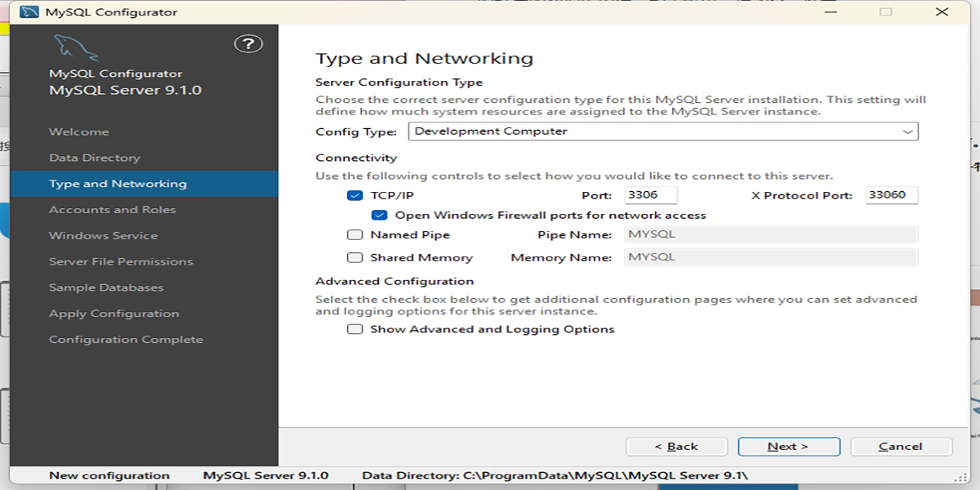Click the X Protocol Port field

[891, 195]
